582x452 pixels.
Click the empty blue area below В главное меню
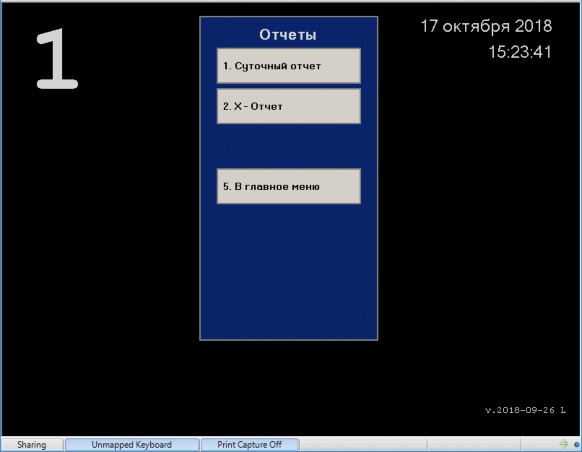point(288,271)
